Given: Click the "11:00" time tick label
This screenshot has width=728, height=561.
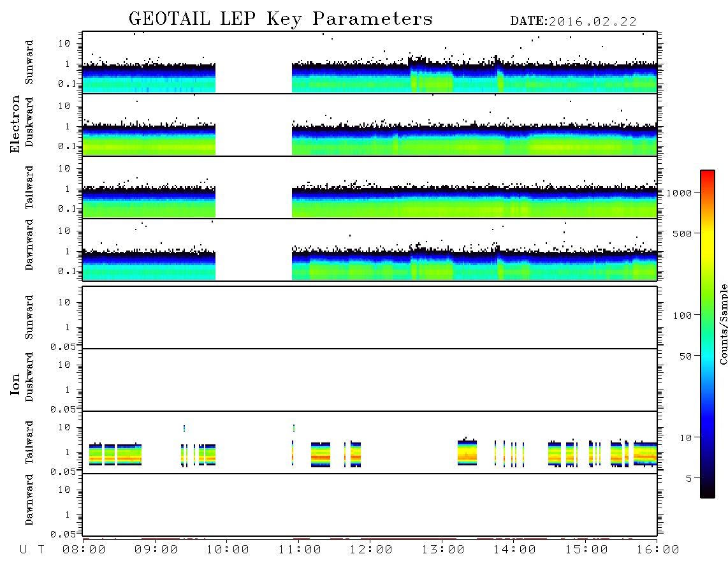Looking at the screenshot, I should [x=300, y=550].
